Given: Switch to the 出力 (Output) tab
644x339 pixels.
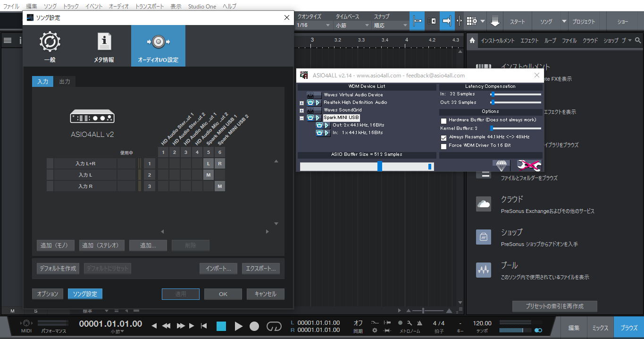Looking at the screenshot, I should 65,82.
